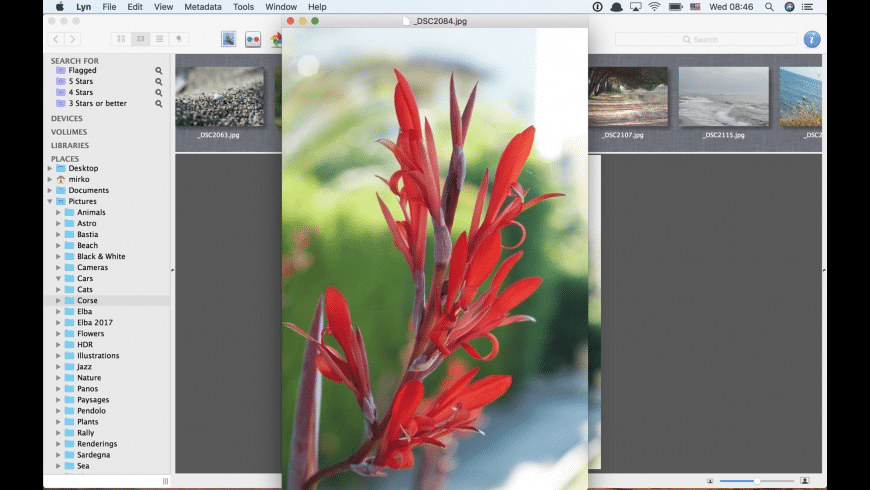Image resolution: width=870 pixels, height=490 pixels.
Task: Switch to list view mode
Action: pos(159,39)
